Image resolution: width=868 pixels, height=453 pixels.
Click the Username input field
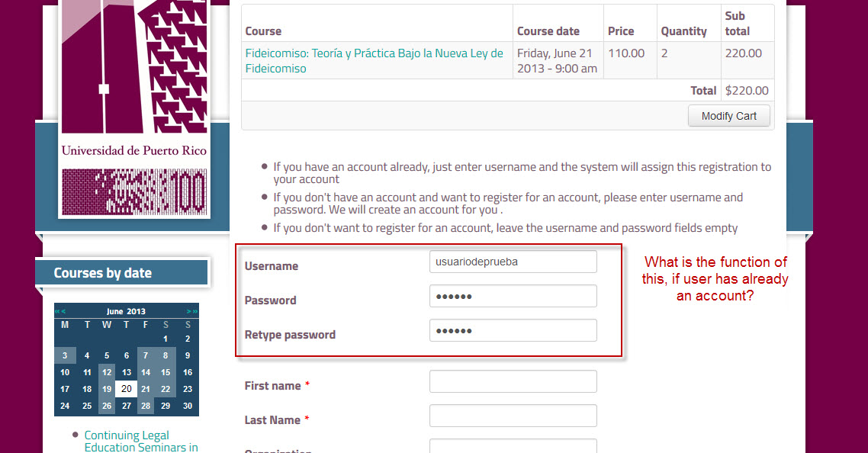(x=513, y=262)
